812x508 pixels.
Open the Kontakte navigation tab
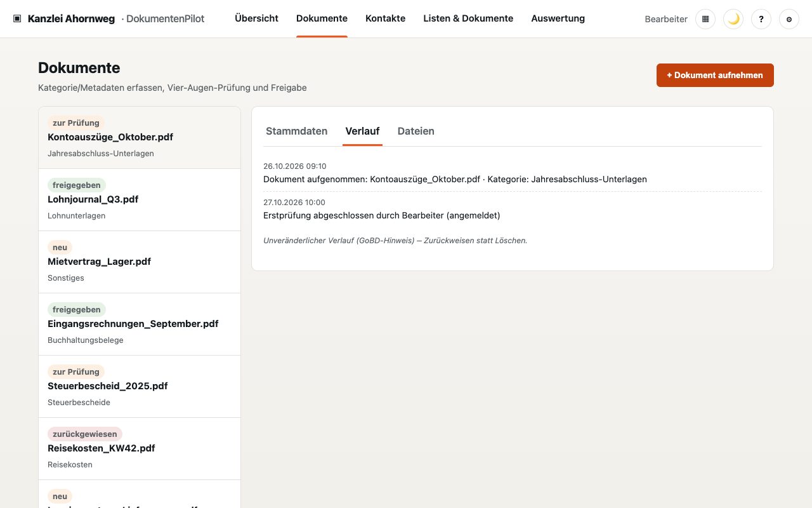coord(385,18)
